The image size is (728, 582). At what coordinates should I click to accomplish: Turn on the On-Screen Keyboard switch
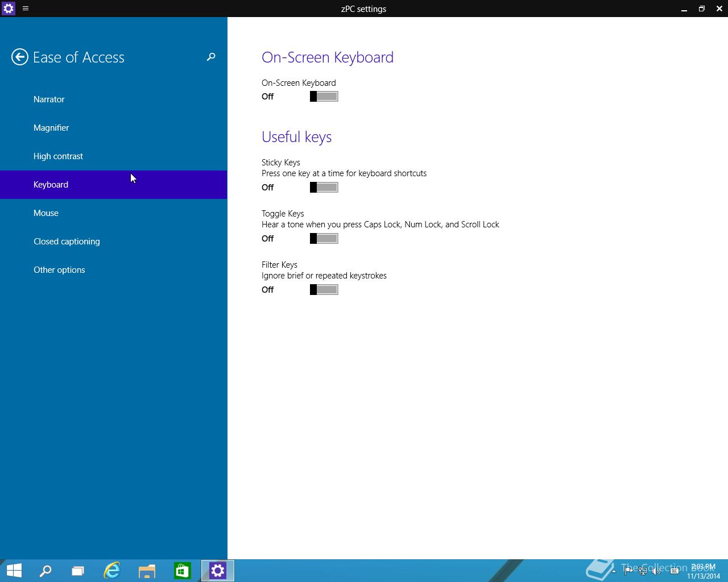pyautogui.click(x=324, y=97)
